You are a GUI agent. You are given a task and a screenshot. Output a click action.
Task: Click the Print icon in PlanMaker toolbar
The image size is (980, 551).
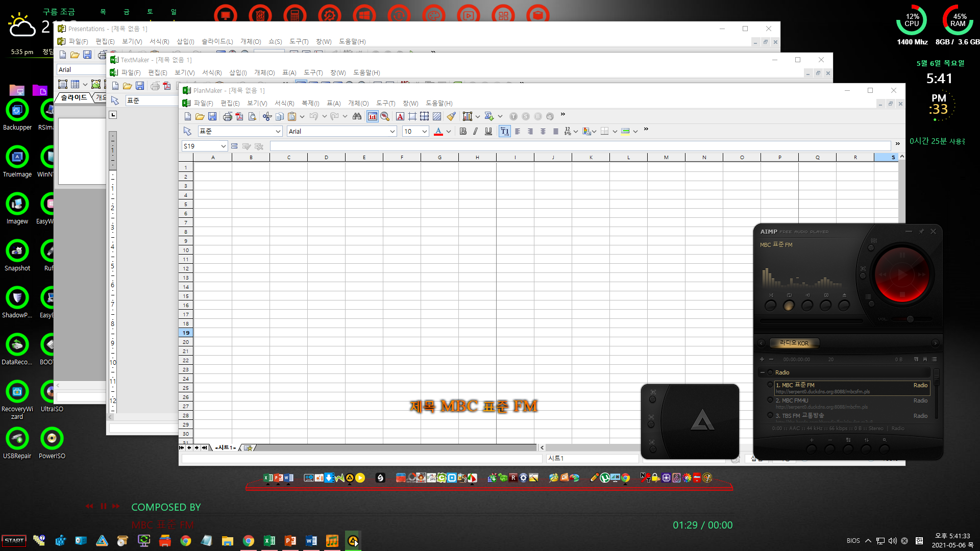click(227, 116)
